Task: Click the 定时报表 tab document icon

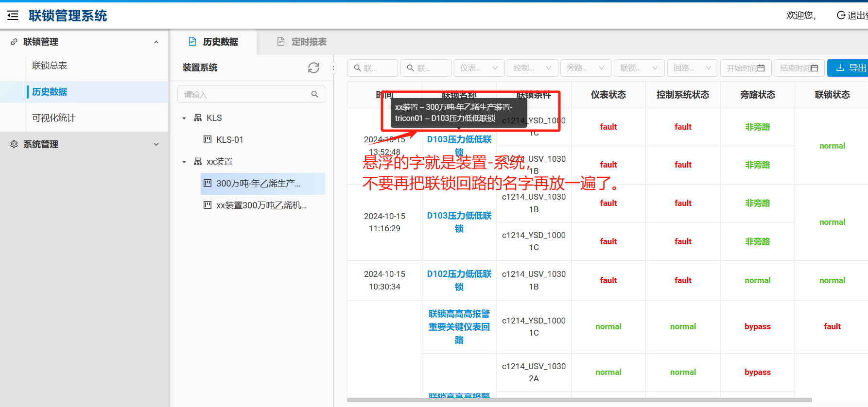Action: pos(281,42)
